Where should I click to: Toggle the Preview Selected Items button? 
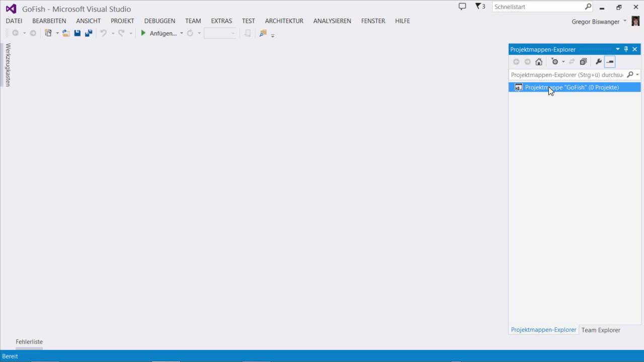point(610,62)
